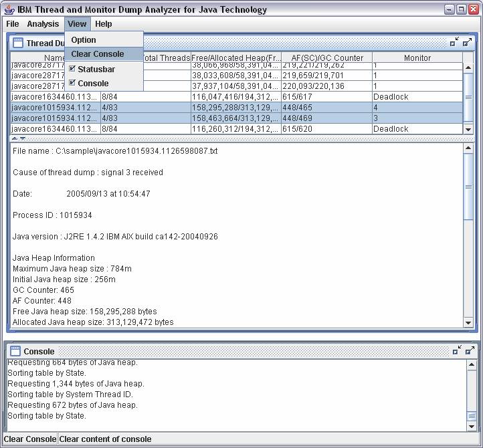Click the 220,093/220,136 counter cell
Viewport: 483px width, 448px height.
click(x=327, y=86)
